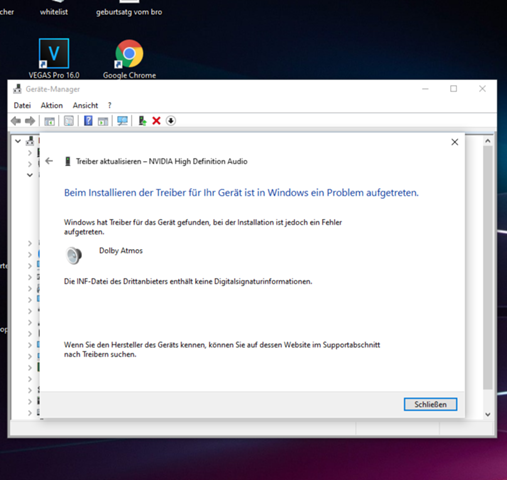Collapse the root computer node chevron
This screenshot has height=480, width=507.
pyautogui.click(x=18, y=141)
